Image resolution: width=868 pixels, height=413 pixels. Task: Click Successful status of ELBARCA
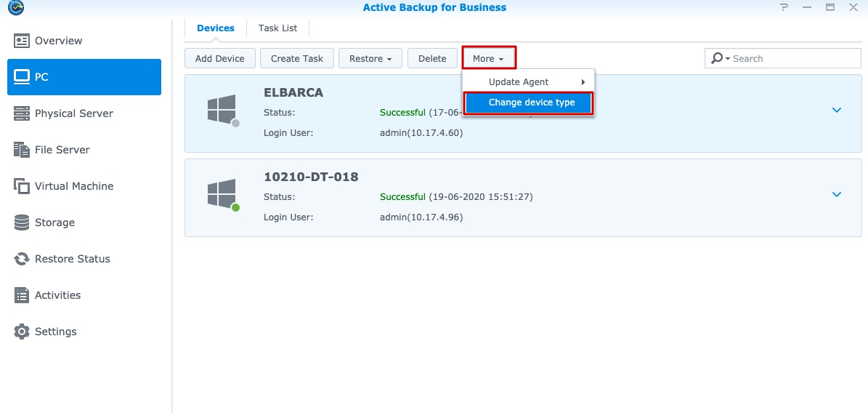coord(403,113)
